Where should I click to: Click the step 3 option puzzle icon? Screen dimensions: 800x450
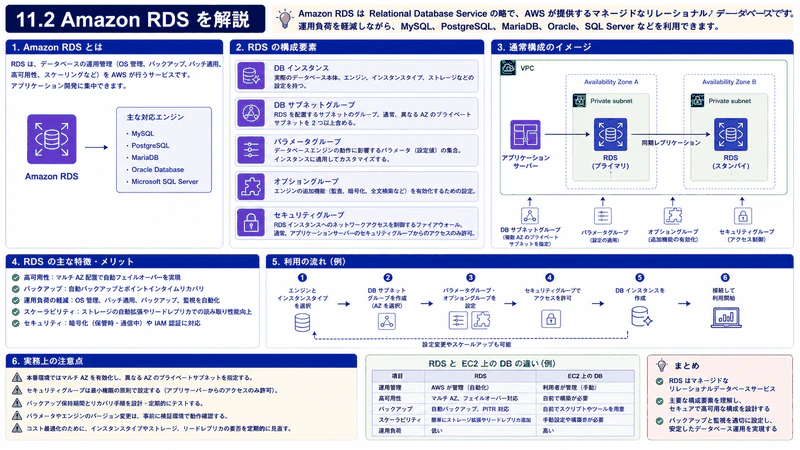click(x=481, y=320)
